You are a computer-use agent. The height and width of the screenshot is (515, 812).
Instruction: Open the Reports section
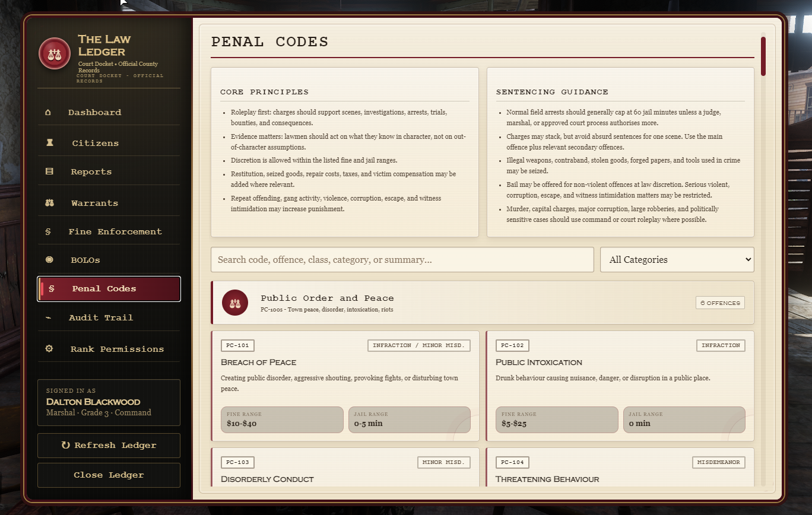109,171
